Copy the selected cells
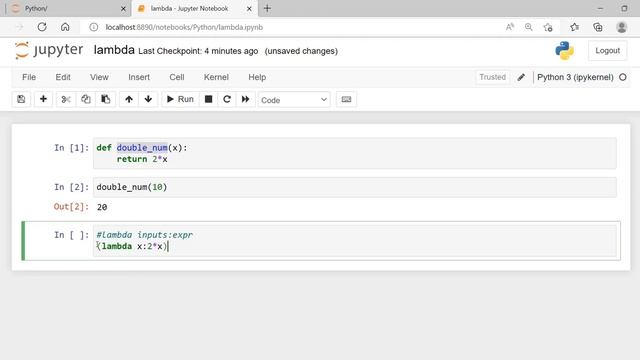The height and width of the screenshot is (360, 640). point(86,99)
